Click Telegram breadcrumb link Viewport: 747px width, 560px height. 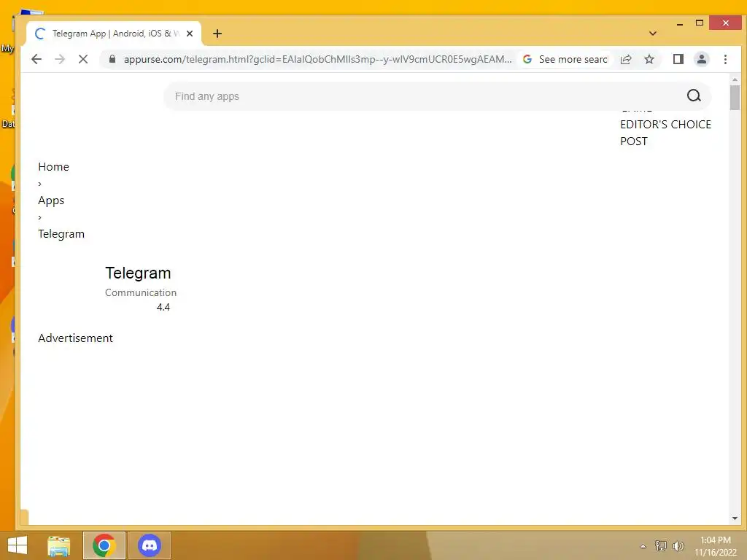pyautogui.click(x=61, y=234)
